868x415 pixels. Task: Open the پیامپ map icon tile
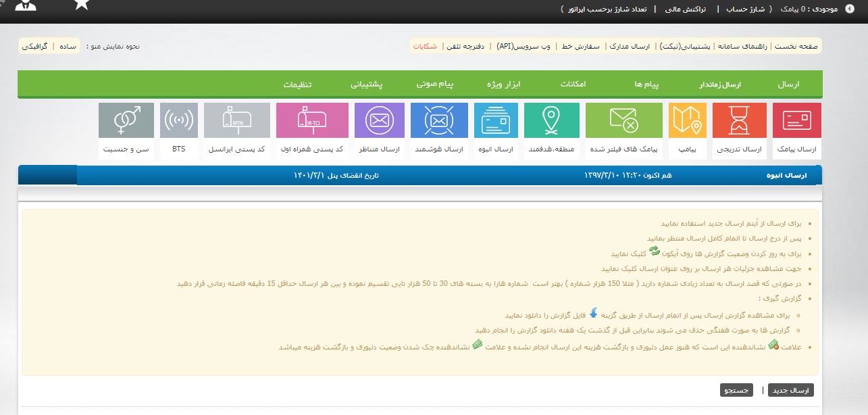point(687,121)
